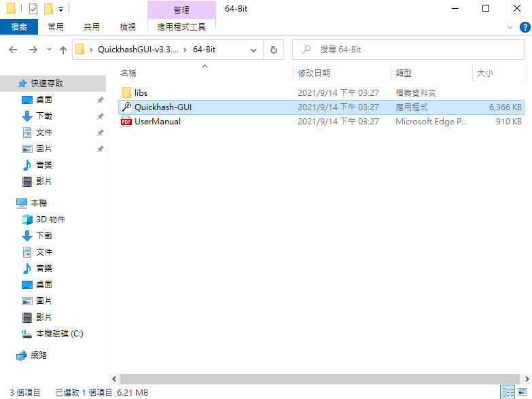Open the help question mark icon
The height and width of the screenshot is (399, 532).
pos(524,27)
